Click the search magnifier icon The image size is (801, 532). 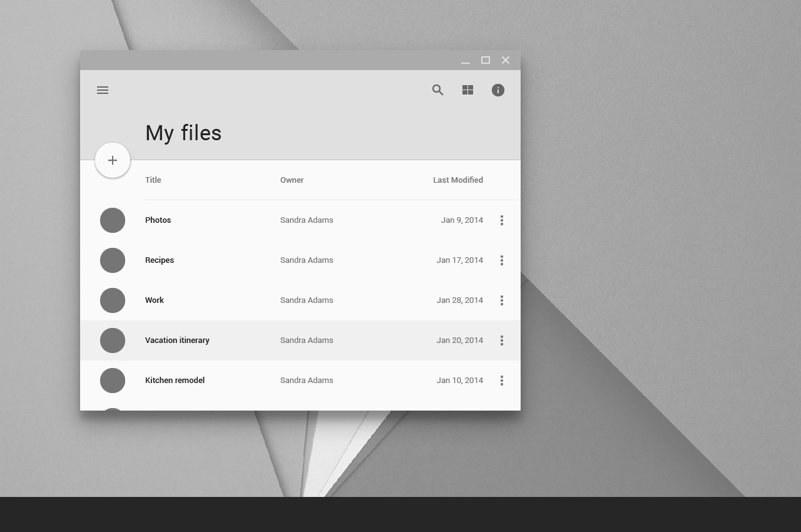437,90
